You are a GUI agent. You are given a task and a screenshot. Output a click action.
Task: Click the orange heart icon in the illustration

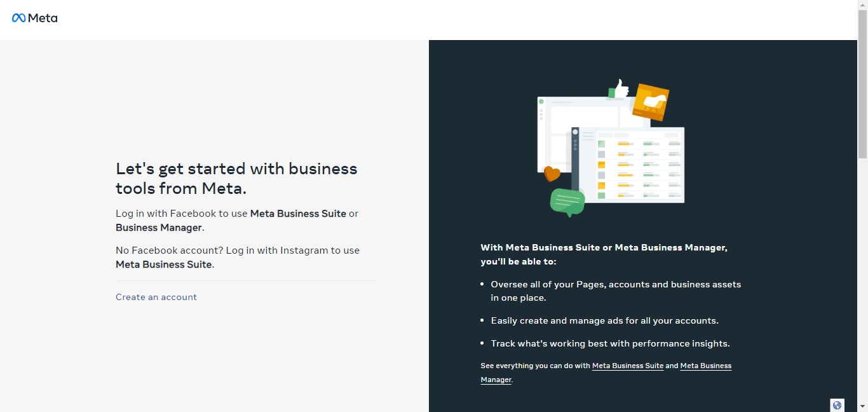click(x=552, y=173)
